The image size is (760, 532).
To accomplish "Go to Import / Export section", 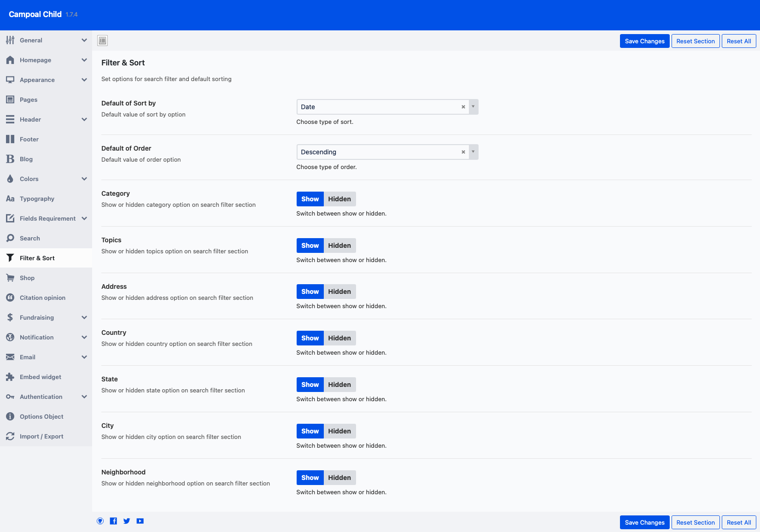I will (41, 436).
